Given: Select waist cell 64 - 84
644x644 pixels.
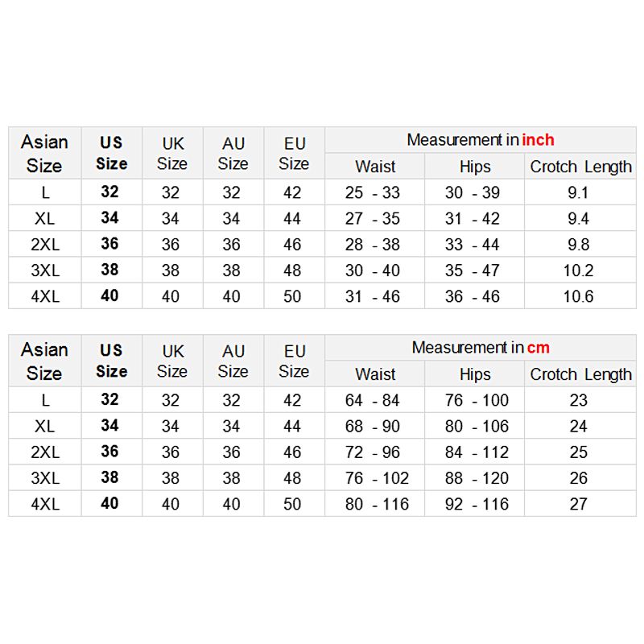Looking at the screenshot, I should tap(372, 400).
